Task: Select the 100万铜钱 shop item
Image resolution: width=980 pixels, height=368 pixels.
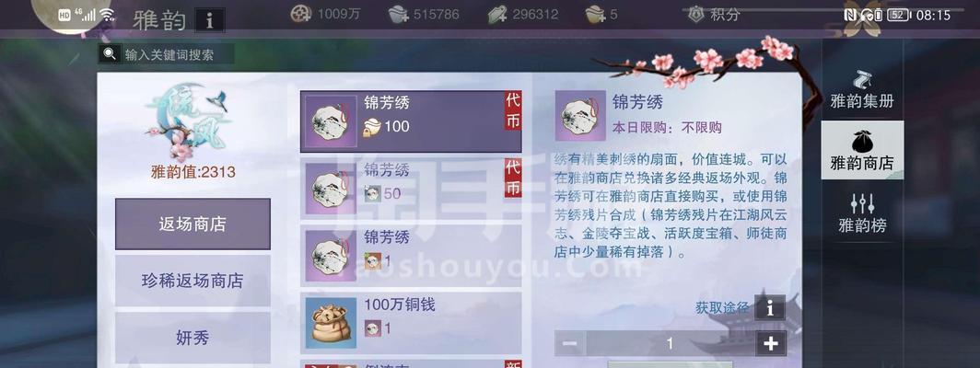Action: [411, 323]
